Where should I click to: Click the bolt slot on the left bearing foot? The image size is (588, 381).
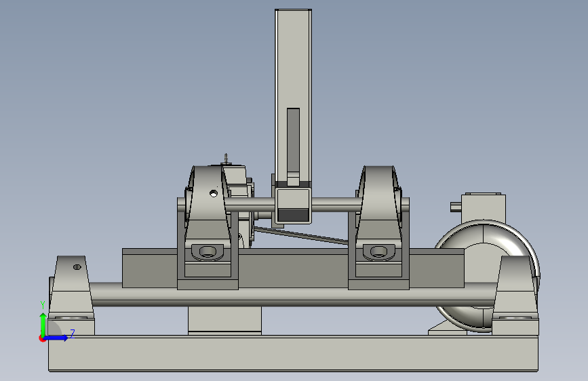[x=208, y=251]
